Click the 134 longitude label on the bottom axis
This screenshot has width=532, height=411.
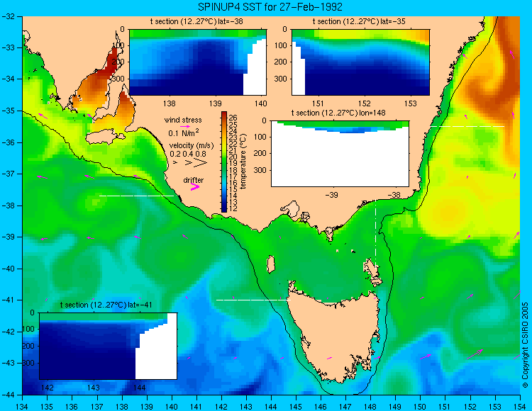click(23, 407)
